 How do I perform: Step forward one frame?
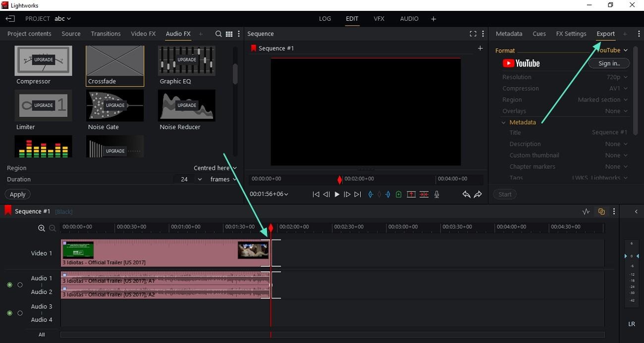pyautogui.click(x=347, y=195)
